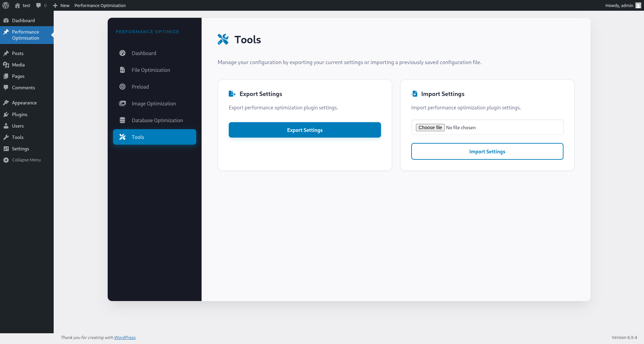Click the Dashboard globe icon under Performance Optimize

pyautogui.click(x=123, y=53)
